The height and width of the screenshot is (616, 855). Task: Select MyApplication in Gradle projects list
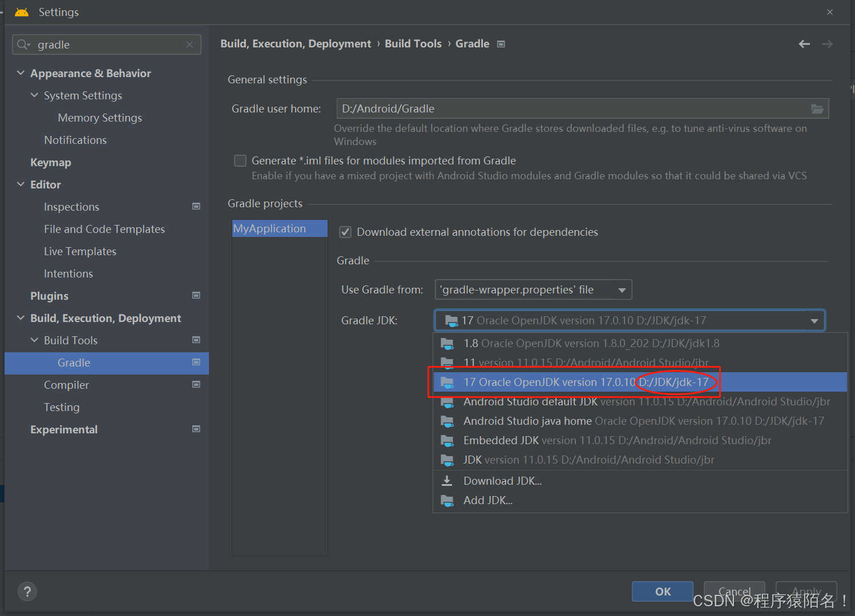(x=280, y=228)
